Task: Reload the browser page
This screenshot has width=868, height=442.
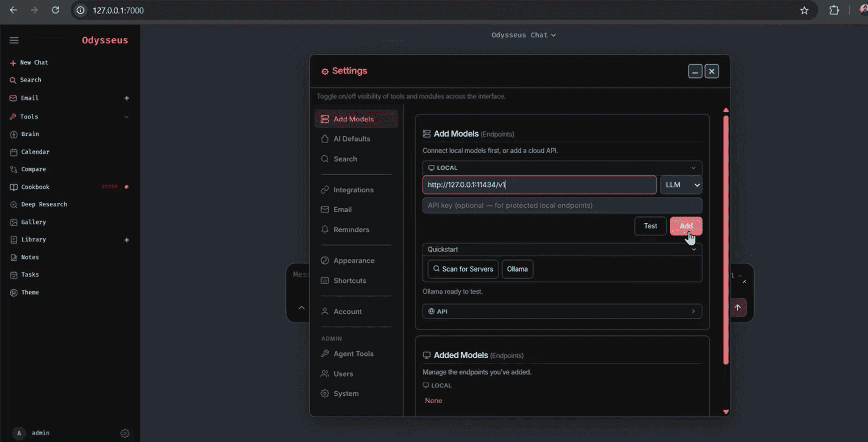Action: pyautogui.click(x=55, y=10)
